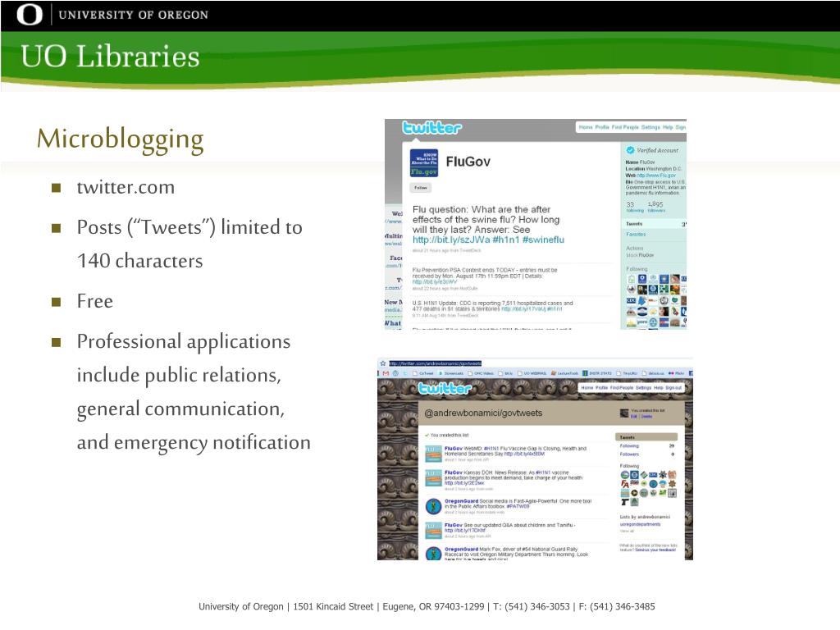Viewport: 840px width, 630px height.
Task: Click block FluGov under Actions
Action: pos(640,255)
